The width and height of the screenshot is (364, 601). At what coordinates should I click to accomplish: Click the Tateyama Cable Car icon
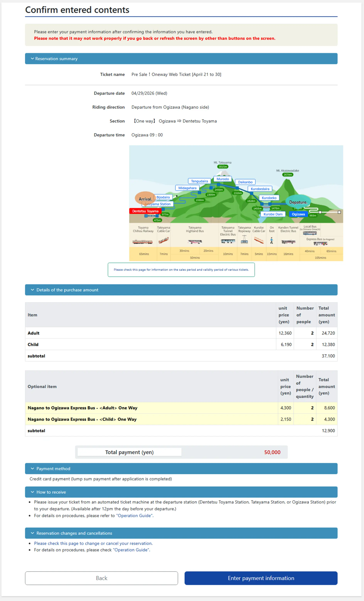(163, 241)
